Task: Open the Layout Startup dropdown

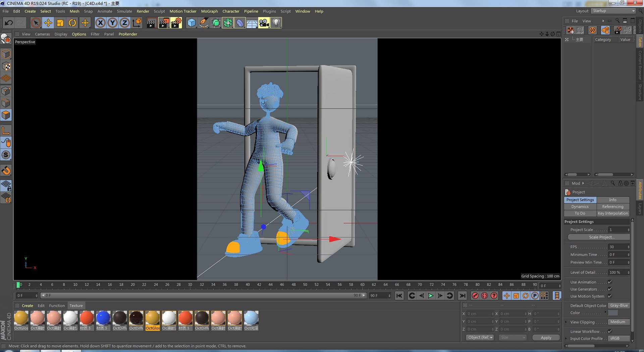Action: (613, 11)
